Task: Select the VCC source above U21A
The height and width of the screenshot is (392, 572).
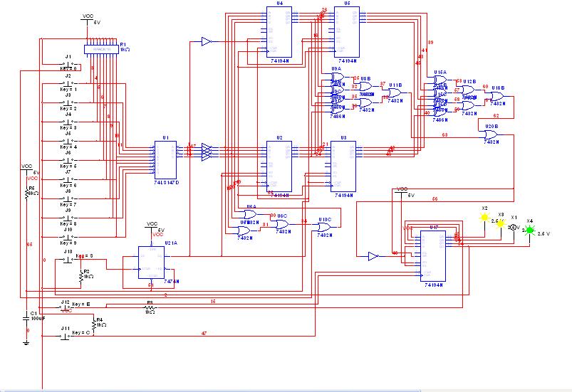Action: pos(152,228)
